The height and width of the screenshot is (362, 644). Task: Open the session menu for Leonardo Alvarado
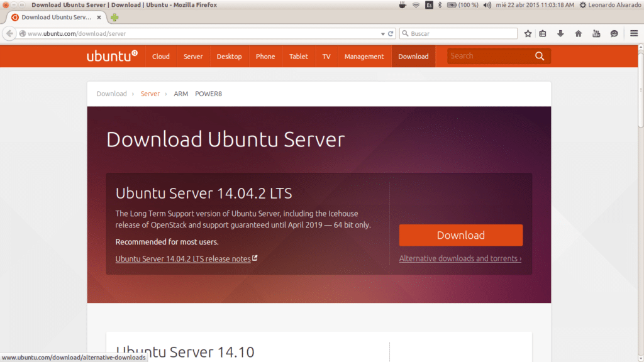610,5
